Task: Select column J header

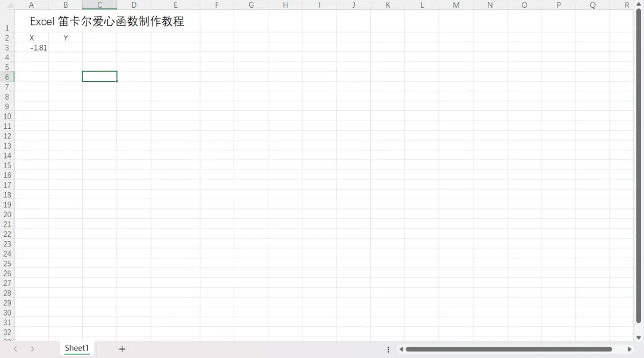Action: click(x=353, y=5)
